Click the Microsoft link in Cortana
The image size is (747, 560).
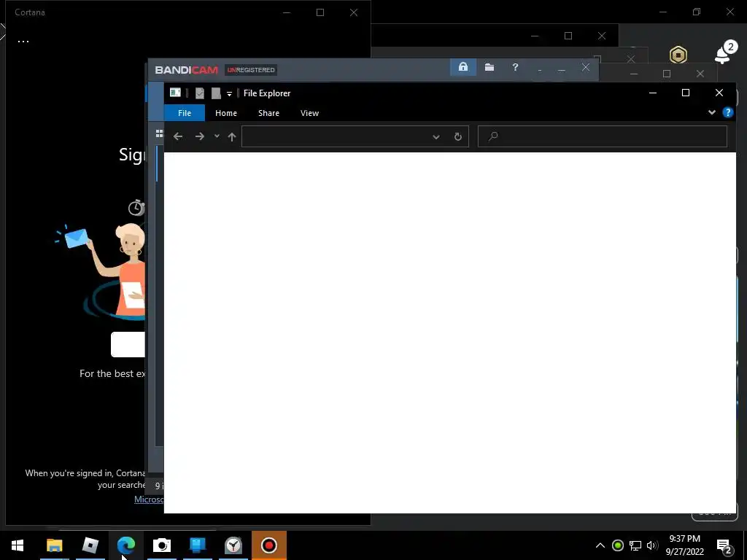point(149,499)
